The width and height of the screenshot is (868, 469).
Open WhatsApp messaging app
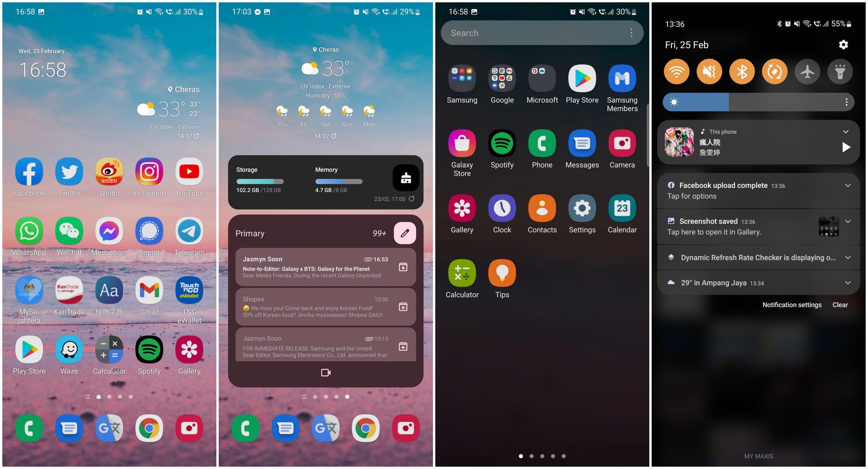(29, 234)
